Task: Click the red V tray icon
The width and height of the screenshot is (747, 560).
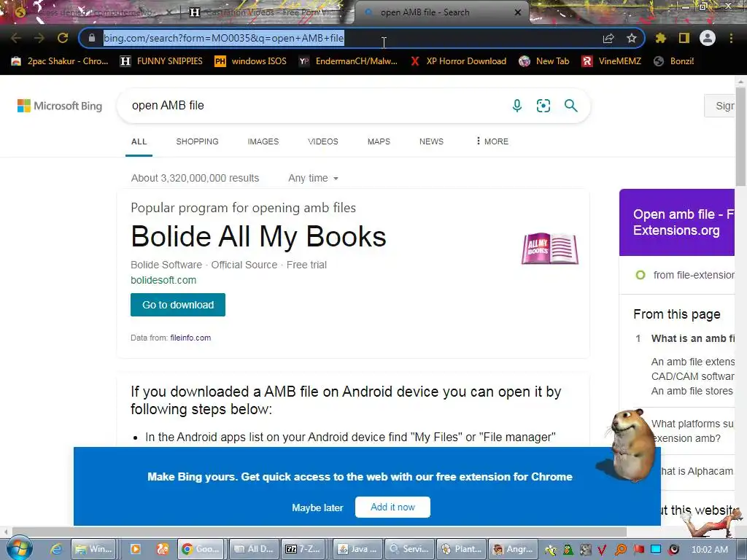Action: click(602, 550)
